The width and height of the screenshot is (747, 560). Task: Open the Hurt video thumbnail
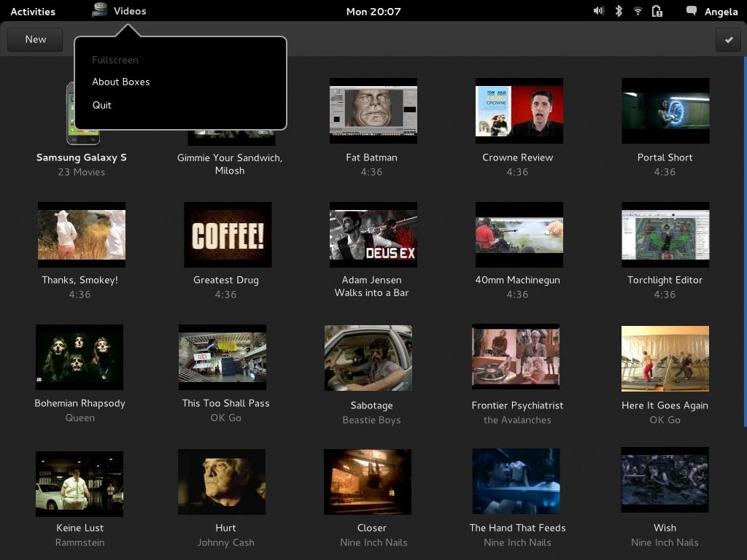pos(222,482)
